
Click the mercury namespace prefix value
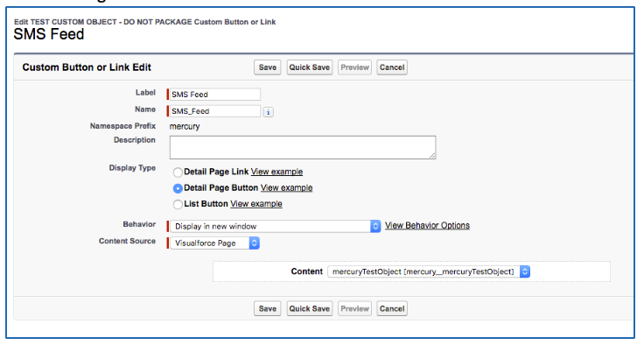pyautogui.click(x=185, y=126)
